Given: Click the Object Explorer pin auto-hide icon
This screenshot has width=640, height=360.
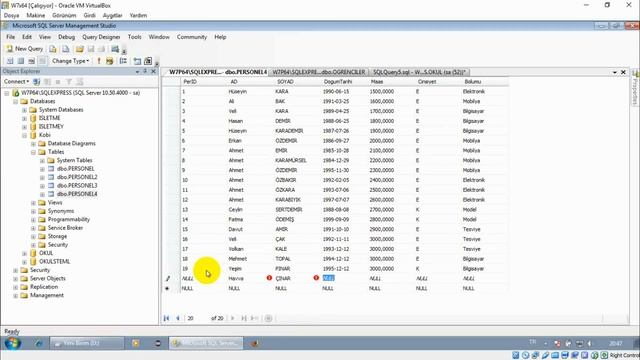Looking at the screenshot, I should click(x=145, y=71).
